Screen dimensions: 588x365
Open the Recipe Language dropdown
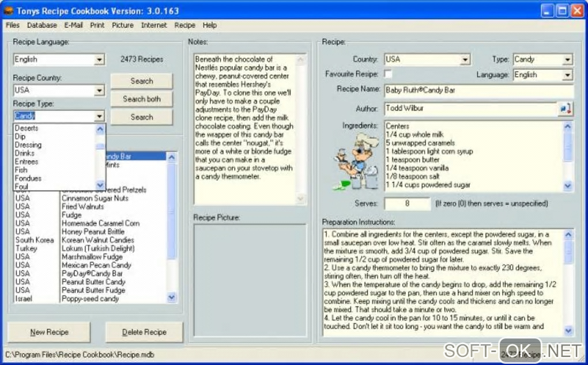99,59
